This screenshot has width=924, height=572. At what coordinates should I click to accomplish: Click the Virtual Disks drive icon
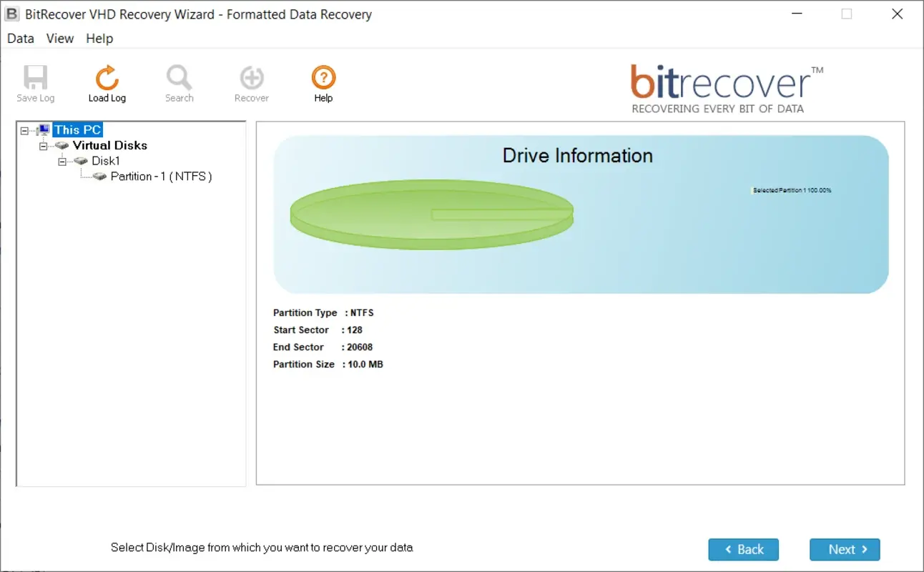tap(63, 146)
